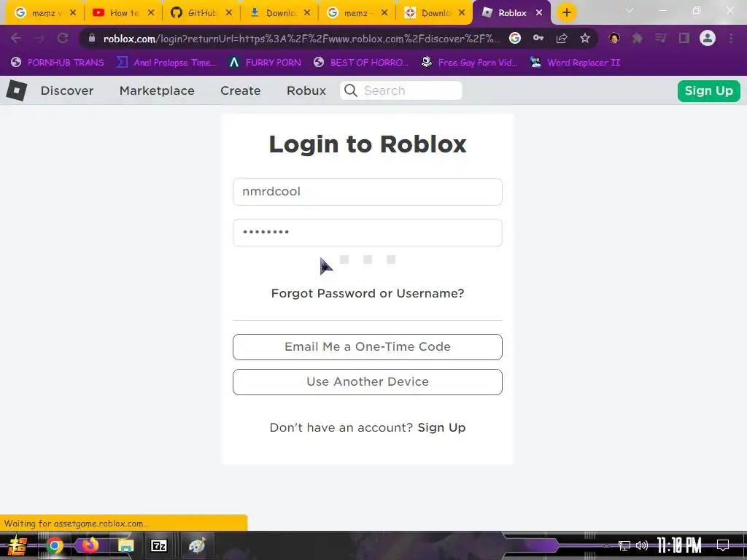Focus the Roblox Search field

click(401, 90)
